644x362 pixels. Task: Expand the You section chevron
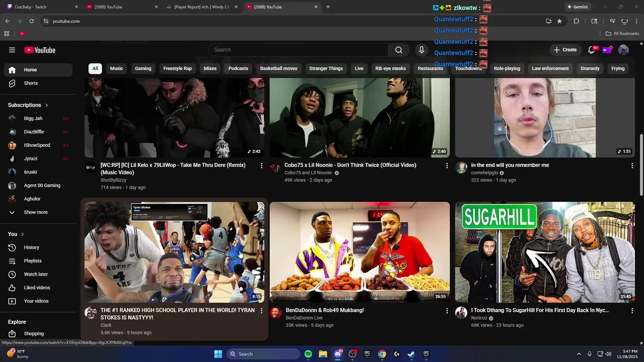[x=22, y=234]
